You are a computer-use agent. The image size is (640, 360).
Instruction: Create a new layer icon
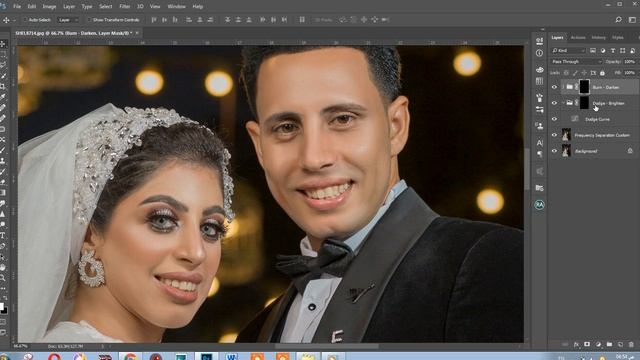click(620, 344)
